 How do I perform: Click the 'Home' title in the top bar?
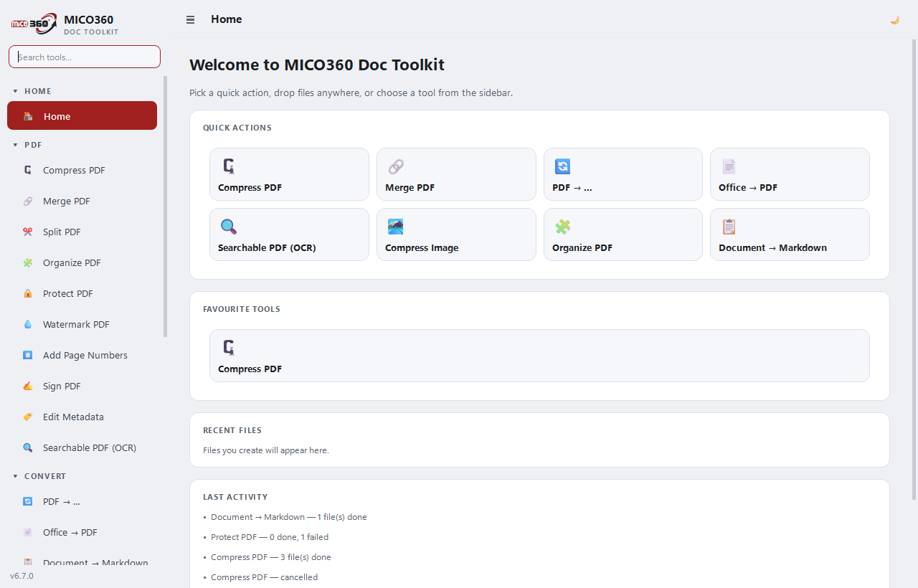(x=227, y=19)
